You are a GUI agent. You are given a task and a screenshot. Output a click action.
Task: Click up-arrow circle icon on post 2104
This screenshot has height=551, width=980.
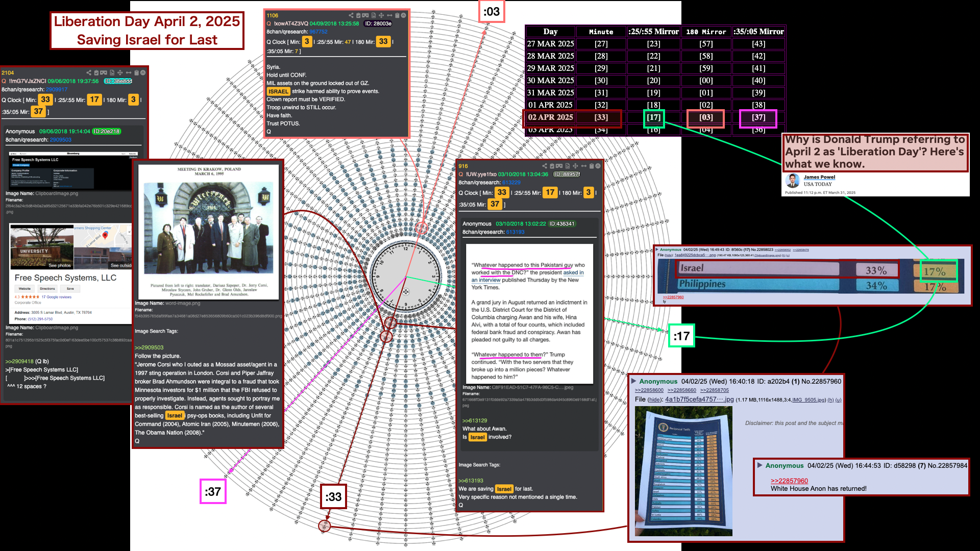143,73
